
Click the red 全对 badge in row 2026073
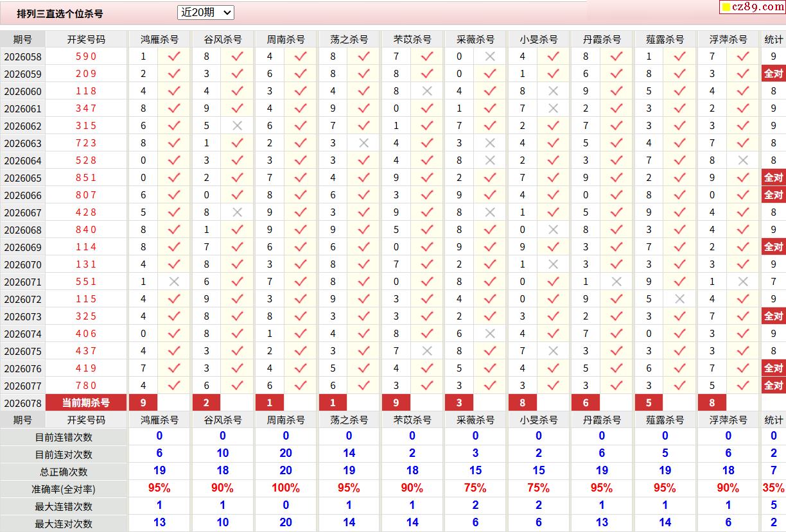click(x=773, y=316)
